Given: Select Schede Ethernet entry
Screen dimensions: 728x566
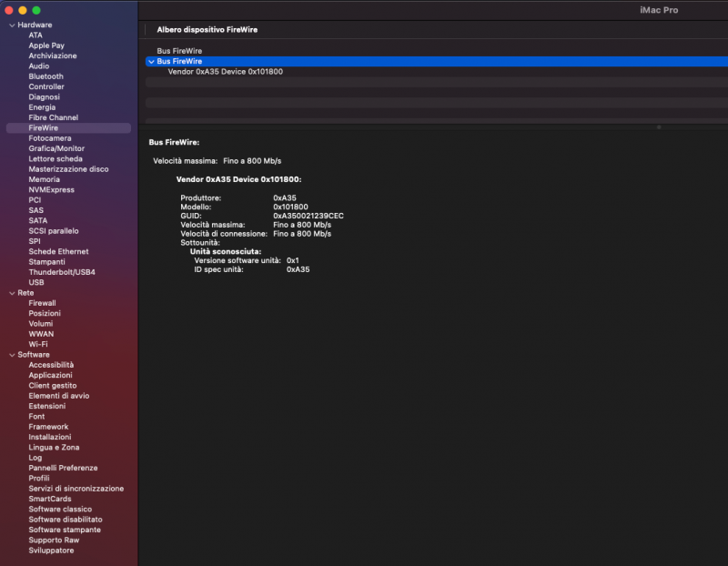Looking at the screenshot, I should (58, 252).
